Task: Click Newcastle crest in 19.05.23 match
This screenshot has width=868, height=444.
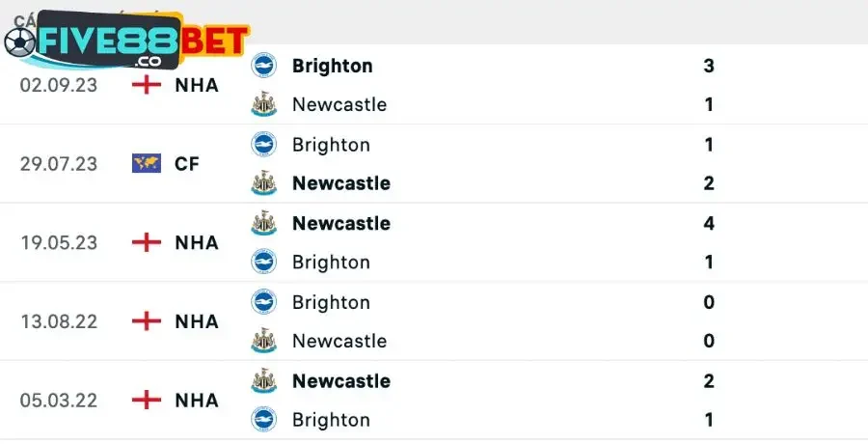Action: point(263,223)
